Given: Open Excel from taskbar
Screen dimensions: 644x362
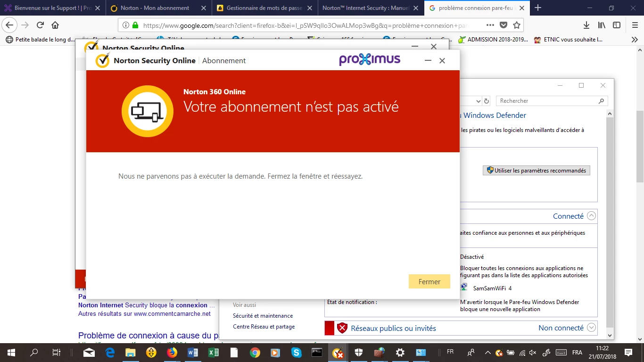Looking at the screenshot, I should pyautogui.click(x=213, y=353).
